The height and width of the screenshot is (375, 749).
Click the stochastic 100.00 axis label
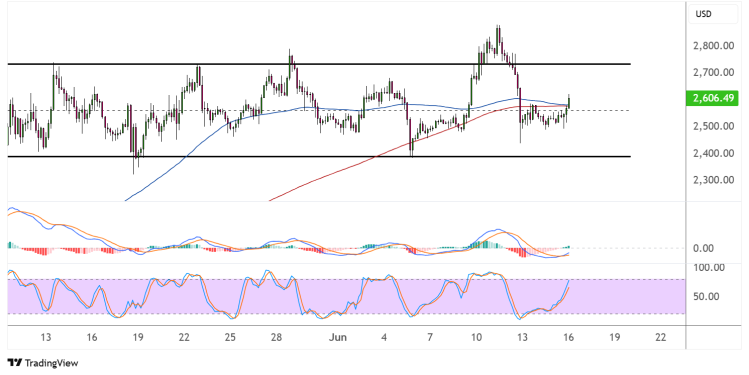708,268
